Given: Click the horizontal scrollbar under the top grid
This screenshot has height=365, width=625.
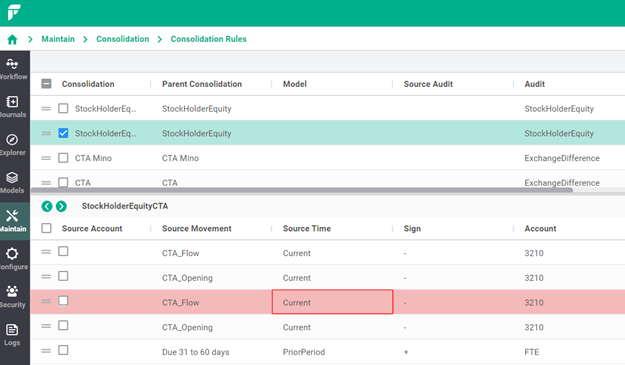Looking at the screenshot, I should click(302, 190).
